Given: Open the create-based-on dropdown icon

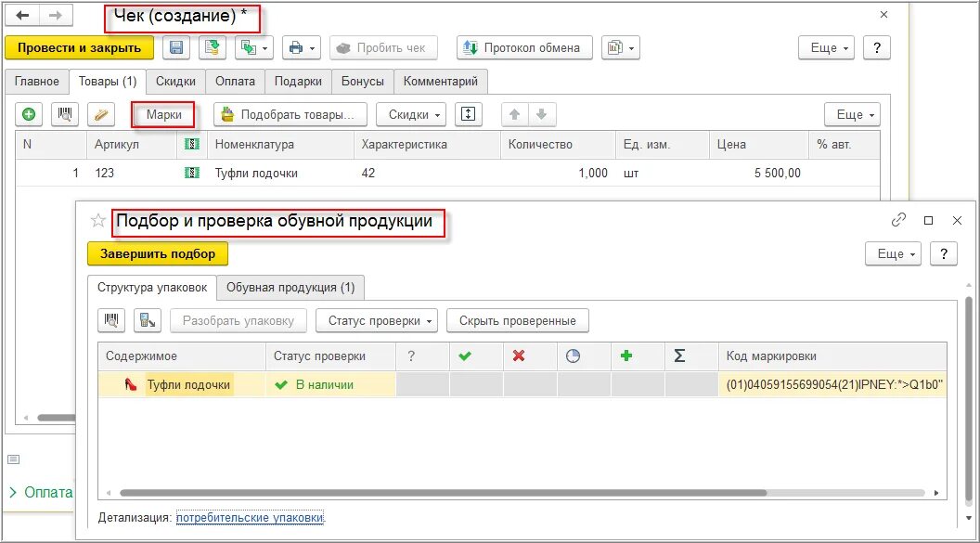Looking at the screenshot, I should [254, 47].
